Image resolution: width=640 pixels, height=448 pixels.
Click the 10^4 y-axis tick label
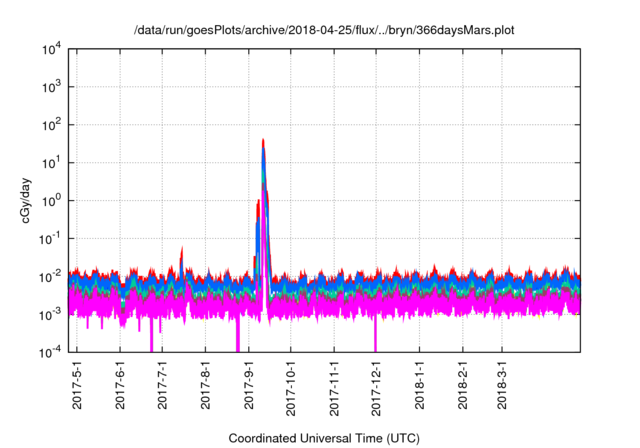[51, 50]
